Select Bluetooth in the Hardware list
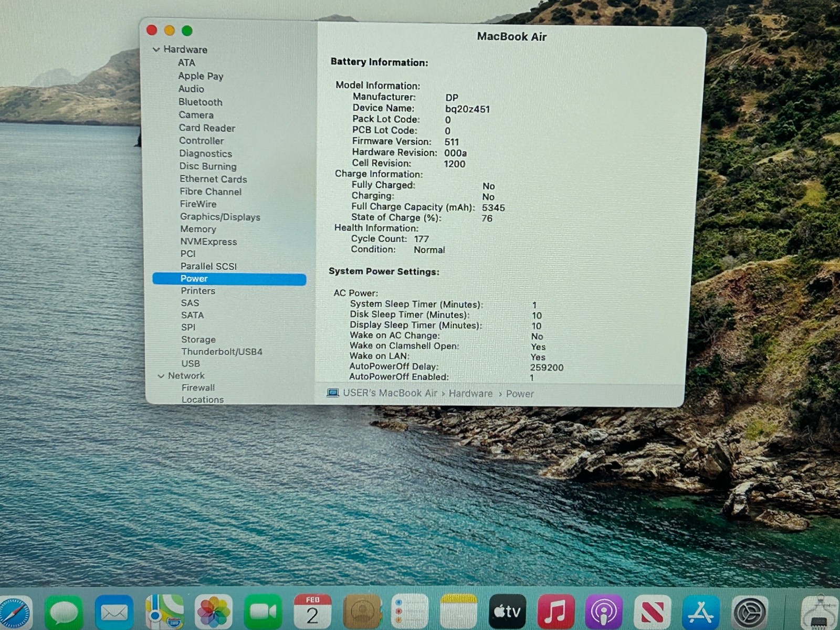 (x=200, y=102)
